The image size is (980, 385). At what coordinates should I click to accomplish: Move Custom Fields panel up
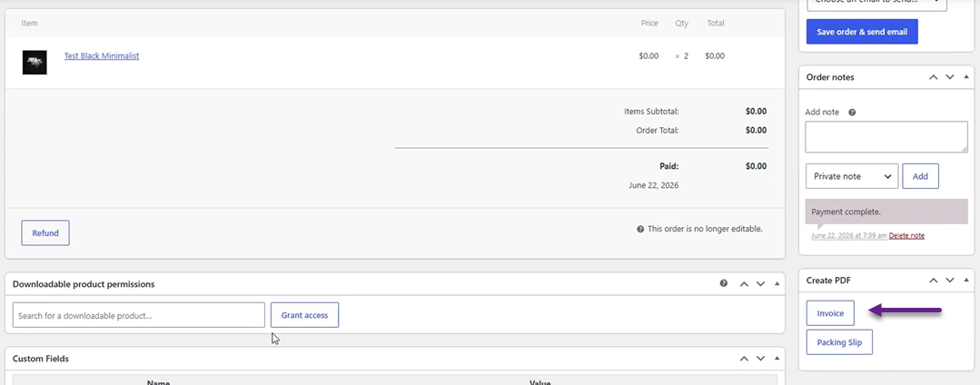click(744, 359)
